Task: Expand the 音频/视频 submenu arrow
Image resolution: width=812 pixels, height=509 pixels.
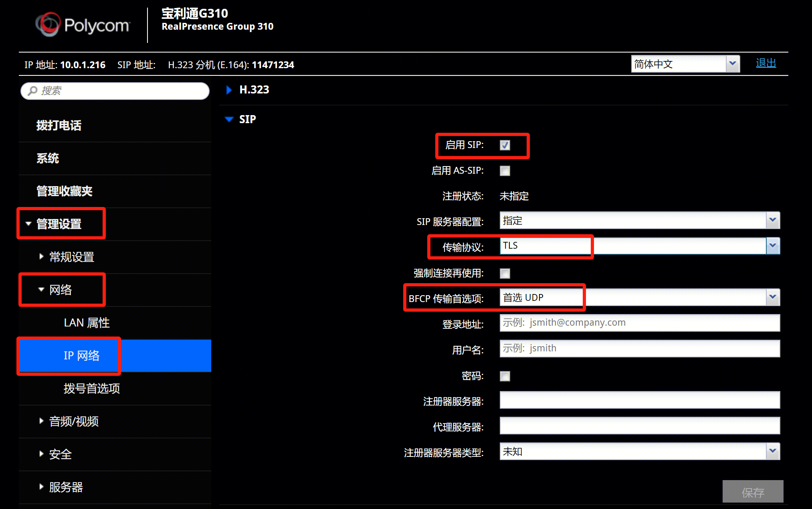Action: (41, 421)
